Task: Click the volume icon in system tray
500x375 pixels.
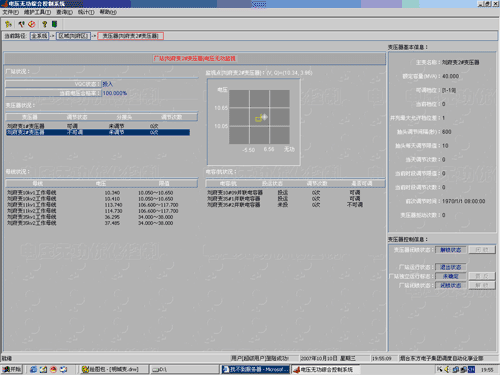Action: pyautogui.click(x=447, y=369)
